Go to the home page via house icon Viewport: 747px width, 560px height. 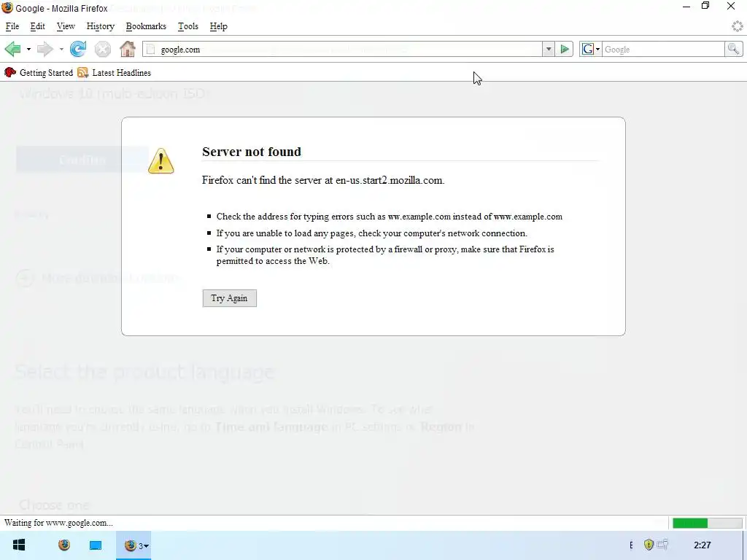pyautogui.click(x=127, y=49)
